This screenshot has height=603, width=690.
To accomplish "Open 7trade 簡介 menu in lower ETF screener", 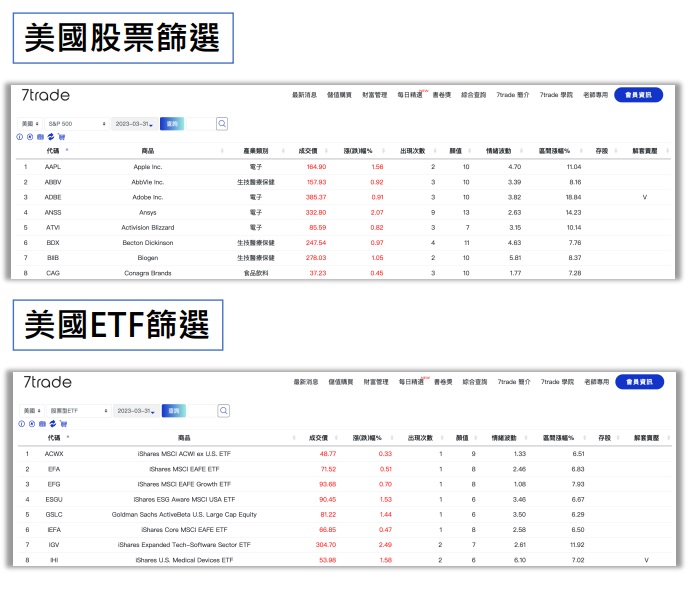I will point(514,382).
